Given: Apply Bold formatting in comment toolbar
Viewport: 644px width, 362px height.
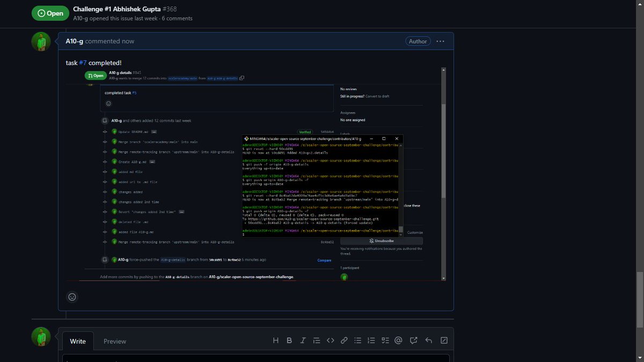Looking at the screenshot, I should 289,341.
